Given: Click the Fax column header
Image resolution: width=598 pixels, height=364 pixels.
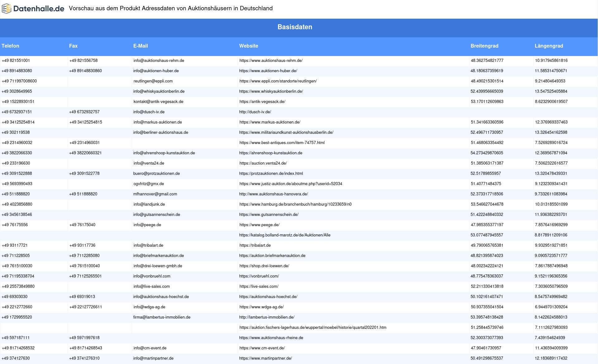Looking at the screenshot, I should [73, 46].
